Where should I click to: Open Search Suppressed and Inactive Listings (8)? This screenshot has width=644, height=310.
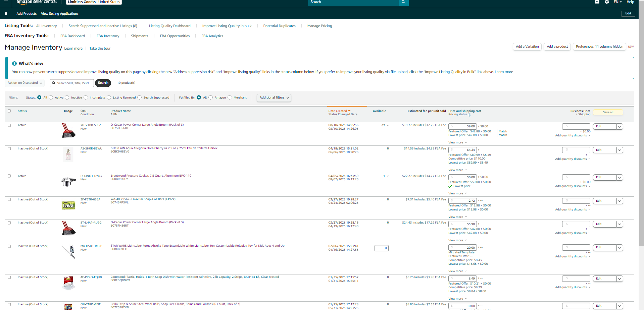pos(103,26)
